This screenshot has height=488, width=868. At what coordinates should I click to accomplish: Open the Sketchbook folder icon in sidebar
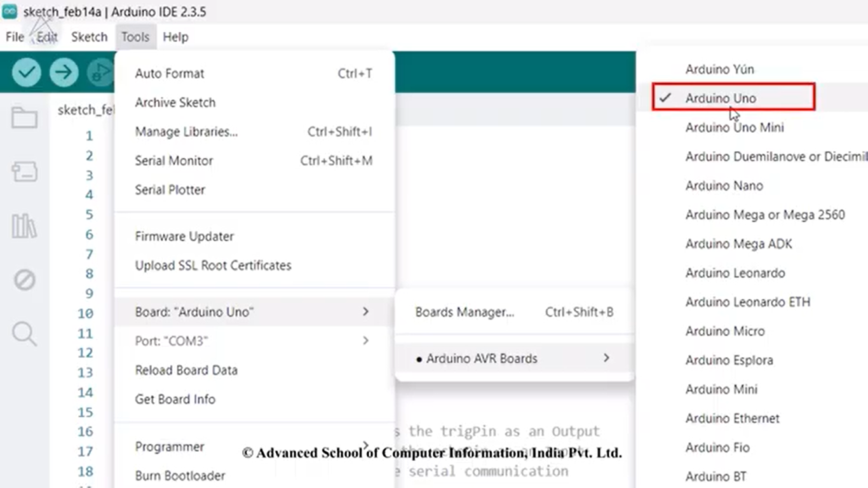pos(24,118)
